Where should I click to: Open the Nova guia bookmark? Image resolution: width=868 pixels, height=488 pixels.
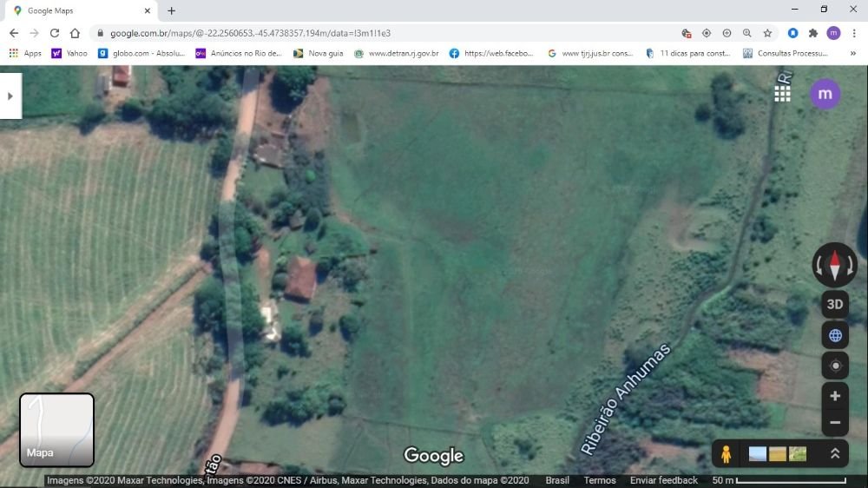tap(319, 53)
